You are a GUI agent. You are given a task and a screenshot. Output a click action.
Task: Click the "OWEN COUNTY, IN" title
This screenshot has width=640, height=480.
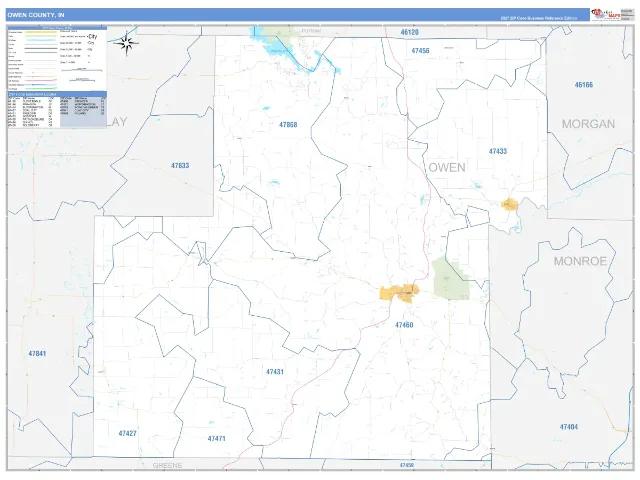(x=36, y=15)
